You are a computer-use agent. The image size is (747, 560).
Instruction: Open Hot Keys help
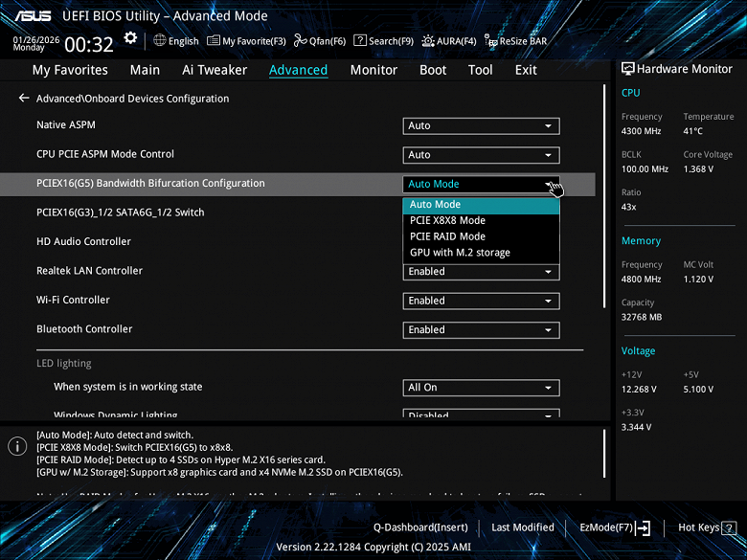[x=704, y=527]
